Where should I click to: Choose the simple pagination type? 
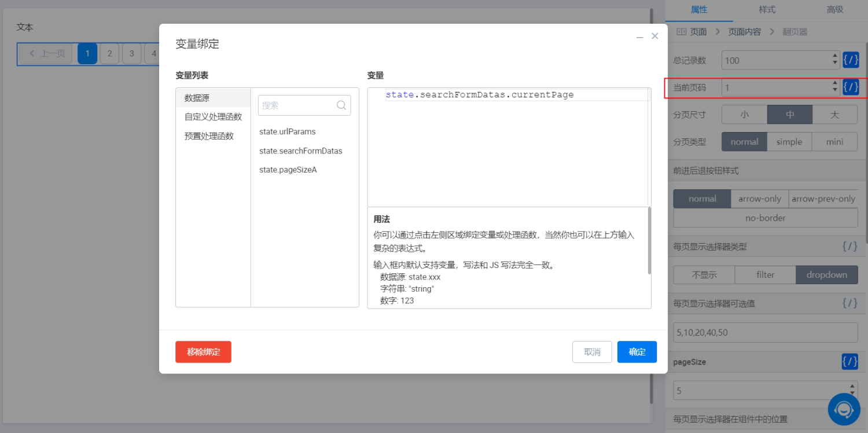tap(789, 142)
